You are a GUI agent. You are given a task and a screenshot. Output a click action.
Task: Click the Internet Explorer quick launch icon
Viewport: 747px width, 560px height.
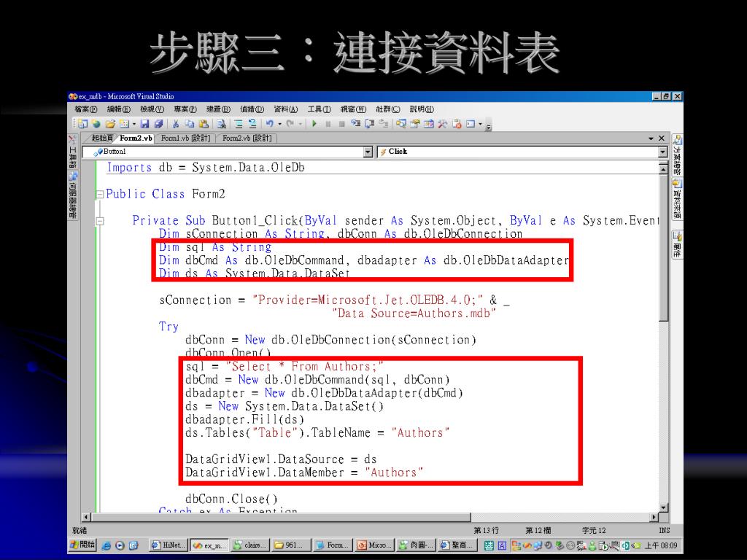tap(107, 545)
